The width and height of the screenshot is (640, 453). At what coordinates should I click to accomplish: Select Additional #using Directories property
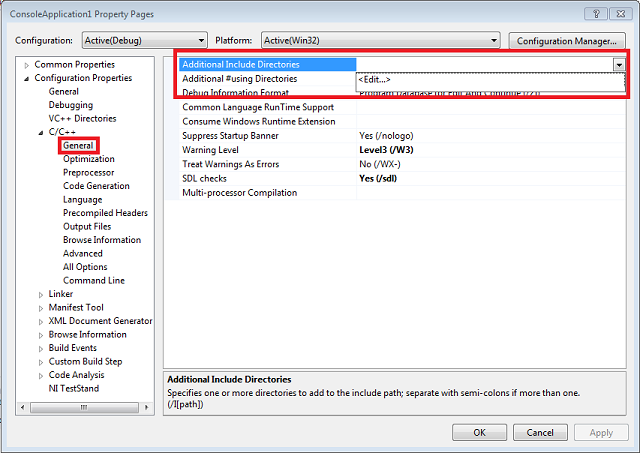pos(240,79)
